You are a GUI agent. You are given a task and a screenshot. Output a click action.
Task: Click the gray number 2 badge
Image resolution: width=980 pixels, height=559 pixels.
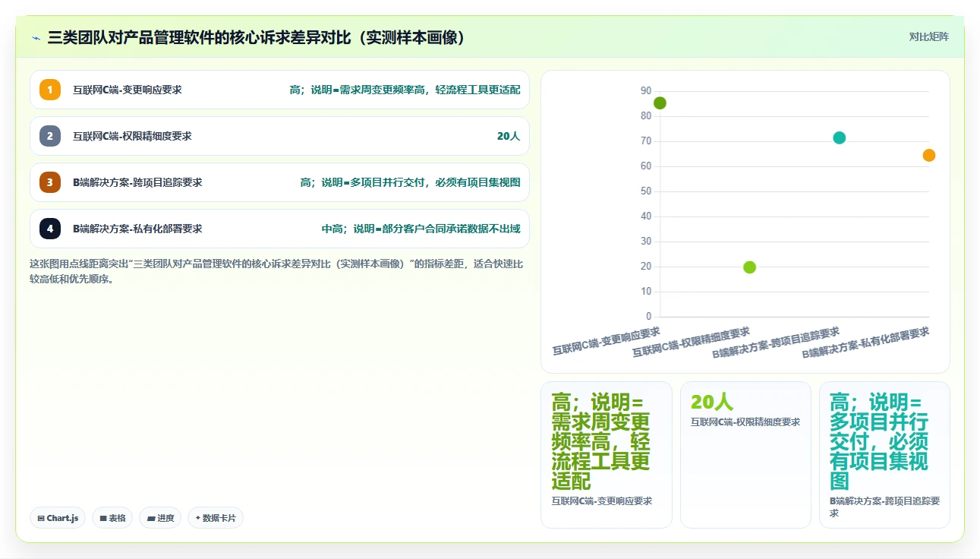click(x=50, y=136)
